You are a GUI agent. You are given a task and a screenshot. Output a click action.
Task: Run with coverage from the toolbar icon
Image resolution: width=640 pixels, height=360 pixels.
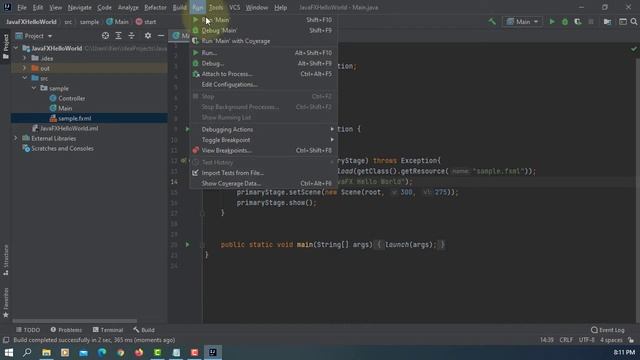(x=578, y=22)
